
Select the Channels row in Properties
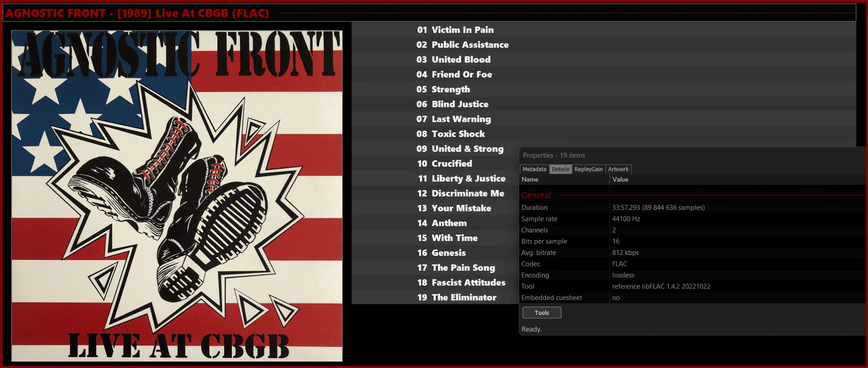tap(693, 230)
